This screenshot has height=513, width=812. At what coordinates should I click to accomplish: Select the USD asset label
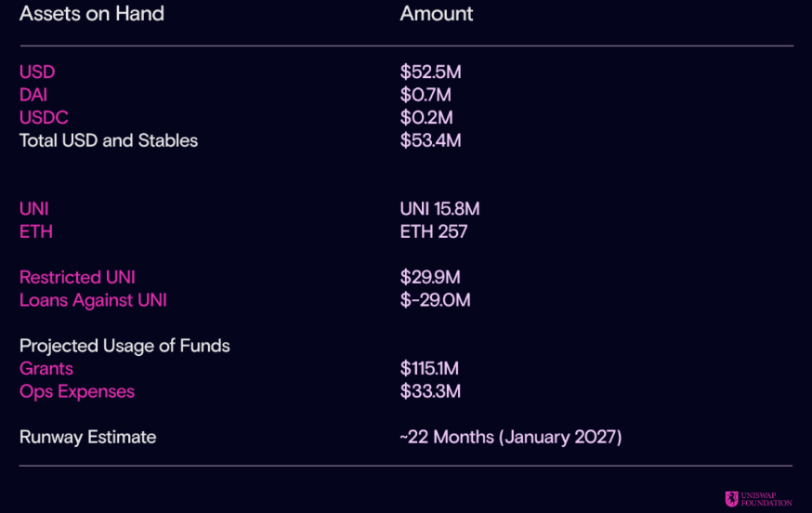[x=37, y=72]
